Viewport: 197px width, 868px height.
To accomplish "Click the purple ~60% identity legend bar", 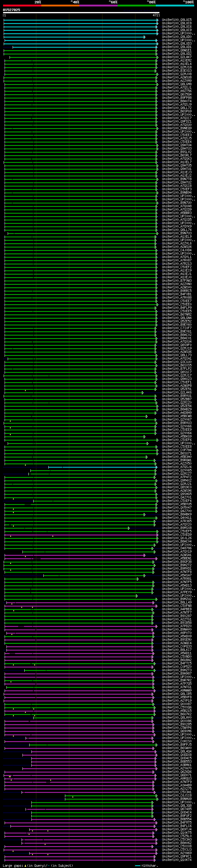I will click(x=98, y=6).
